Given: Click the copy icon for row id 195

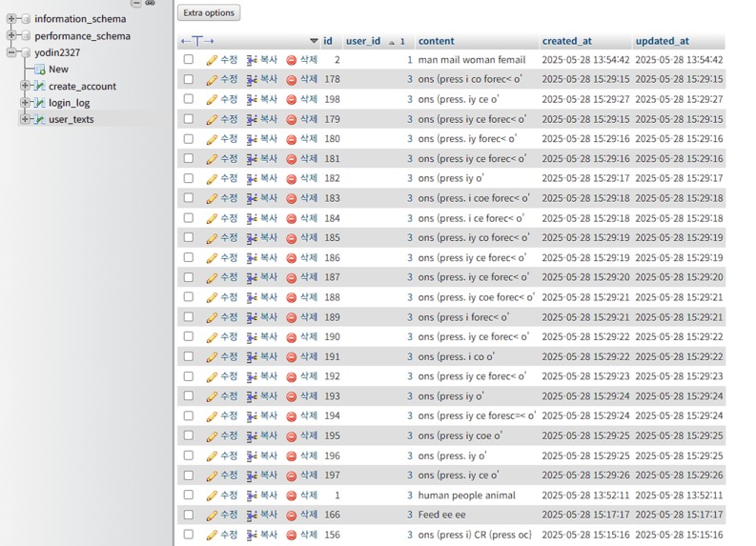Looking at the screenshot, I should (x=252, y=436).
